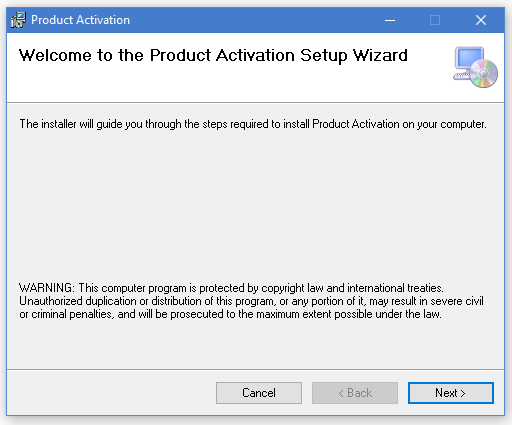
Task: Click the disabled < Back button
Action: (x=355, y=393)
